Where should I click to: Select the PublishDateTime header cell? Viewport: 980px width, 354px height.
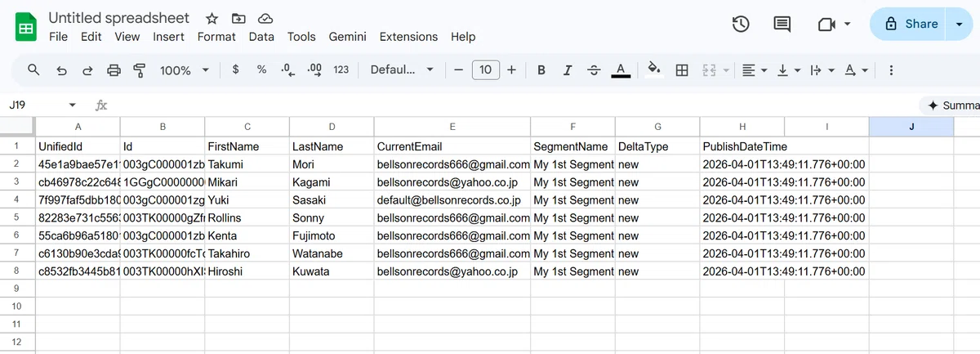[x=742, y=146]
